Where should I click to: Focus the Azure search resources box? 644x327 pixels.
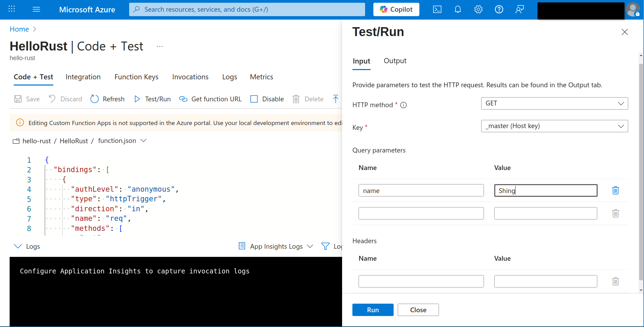click(247, 9)
